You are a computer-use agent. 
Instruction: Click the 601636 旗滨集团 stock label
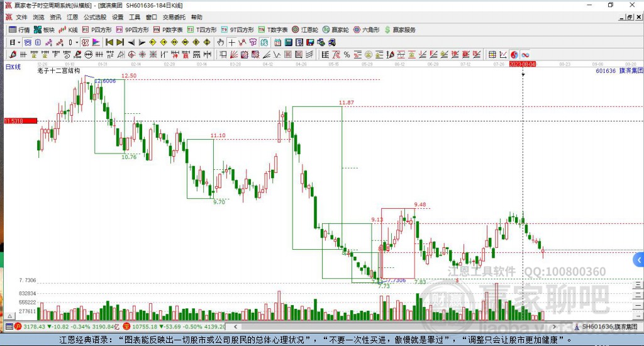(x=619, y=70)
